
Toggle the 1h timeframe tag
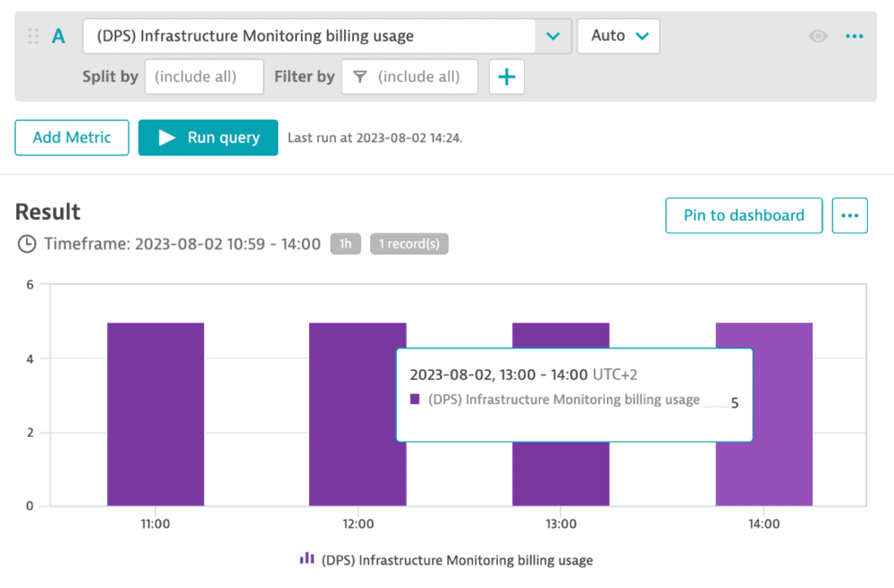pos(345,243)
